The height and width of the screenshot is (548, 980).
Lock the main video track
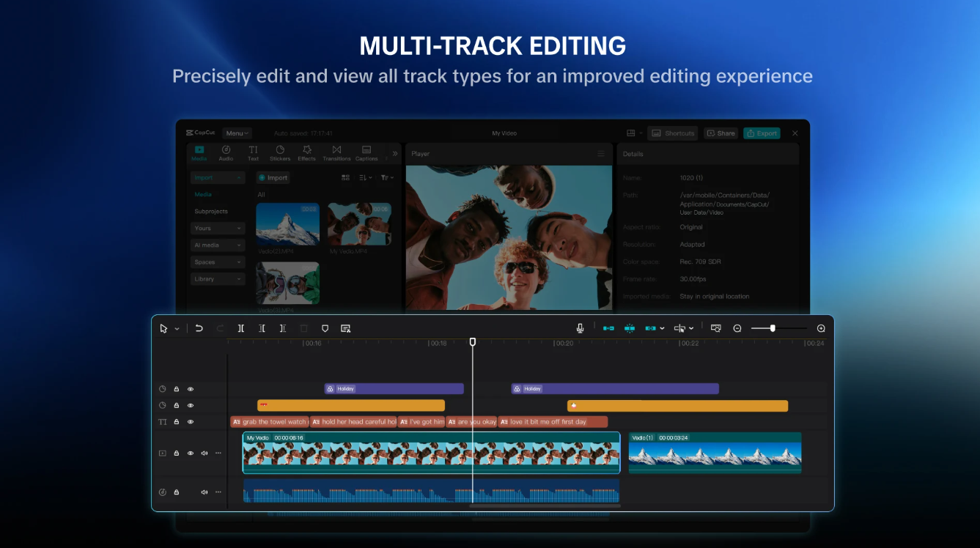click(177, 453)
